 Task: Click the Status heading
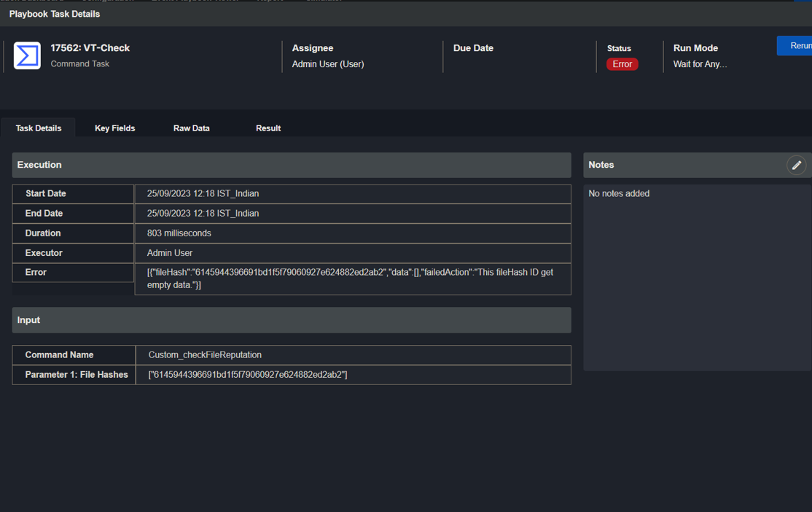pyautogui.click(x=619, y=48)
